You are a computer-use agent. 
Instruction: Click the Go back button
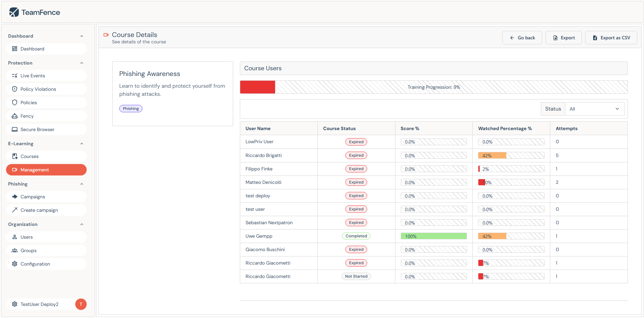point(522,38)
